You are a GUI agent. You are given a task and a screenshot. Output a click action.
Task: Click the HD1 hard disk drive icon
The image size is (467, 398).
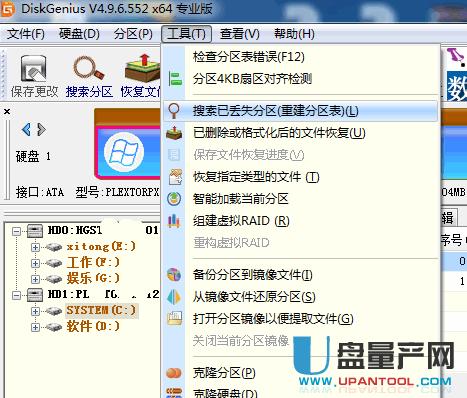click(35, 295)
